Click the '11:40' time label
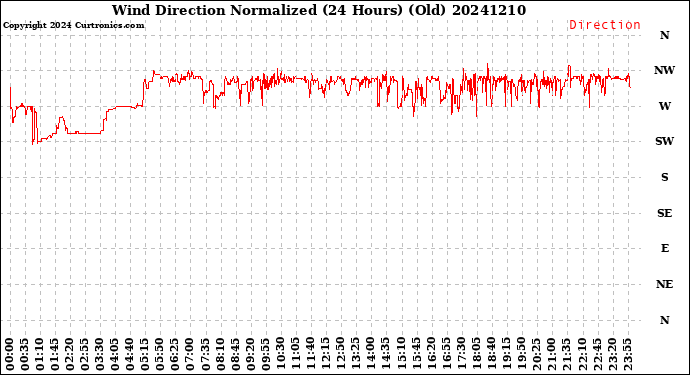 [x=311, y=354]
